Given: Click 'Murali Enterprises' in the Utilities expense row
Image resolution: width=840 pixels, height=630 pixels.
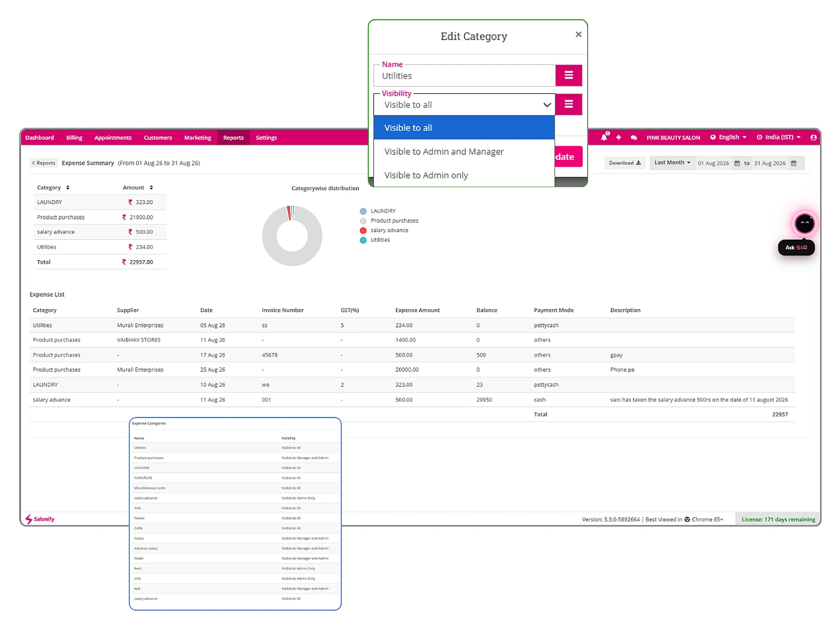Looking at the screenshot, I should tap(140, 325).
